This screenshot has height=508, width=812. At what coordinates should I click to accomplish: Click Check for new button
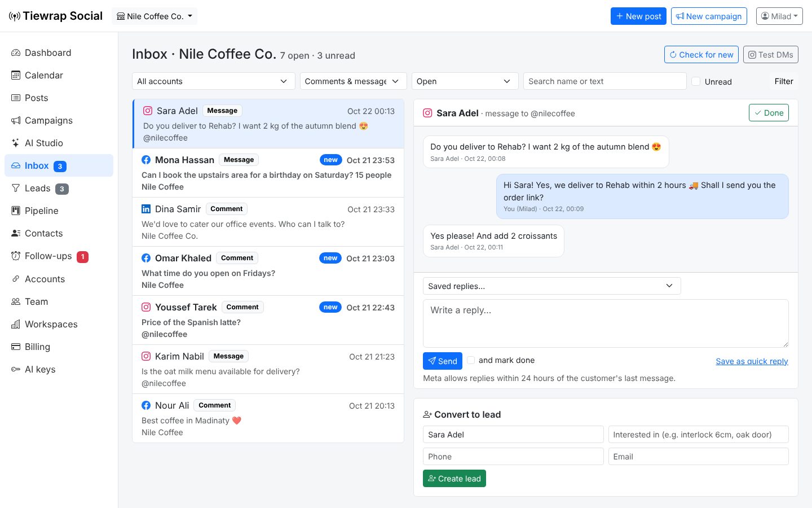[x=701, y=55]
